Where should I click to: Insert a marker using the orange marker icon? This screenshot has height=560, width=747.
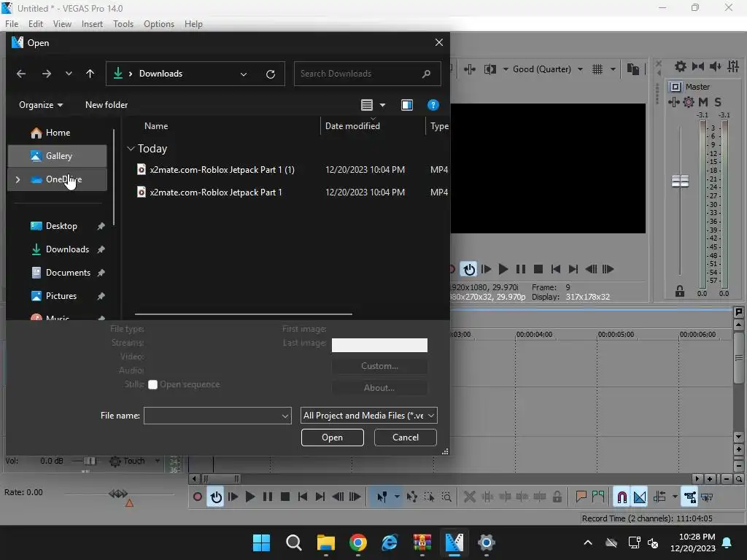[581, 497]
